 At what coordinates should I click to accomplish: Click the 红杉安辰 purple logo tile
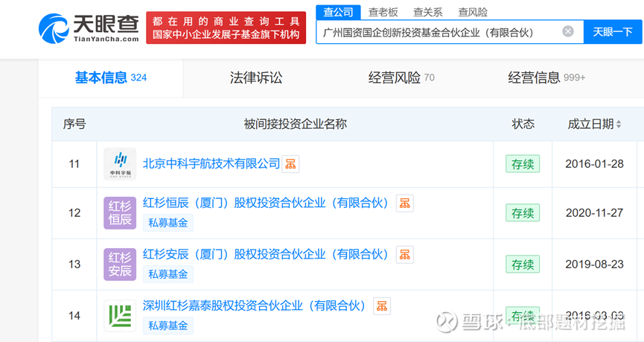[120, 265]
